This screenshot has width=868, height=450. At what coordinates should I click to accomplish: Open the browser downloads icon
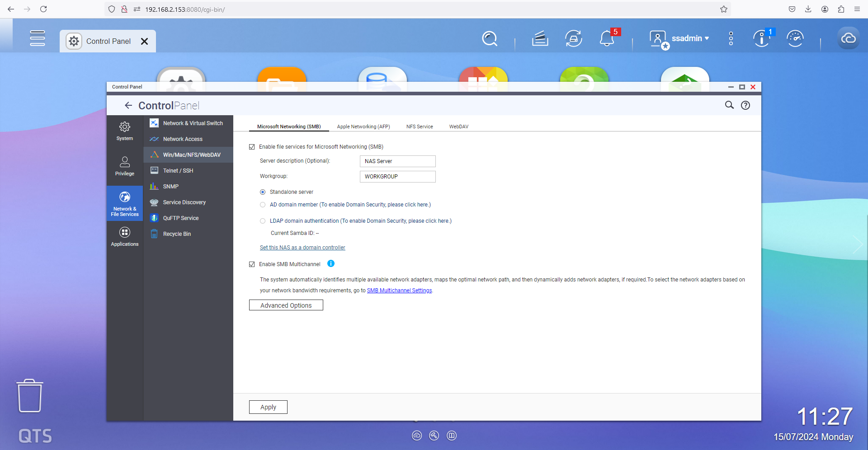(808, 9)
